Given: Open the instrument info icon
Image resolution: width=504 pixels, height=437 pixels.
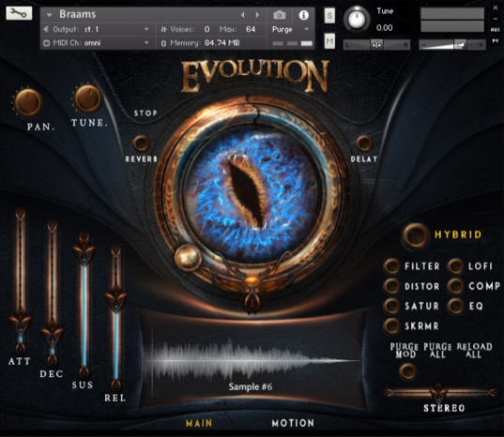Looking at the screenshot, I should pyautogui.click(x=304, y=15).
